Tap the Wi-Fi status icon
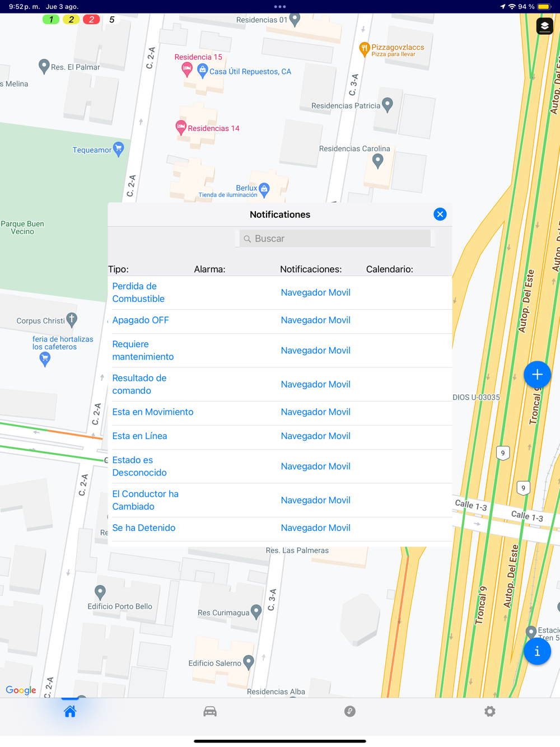 point(512,7)
